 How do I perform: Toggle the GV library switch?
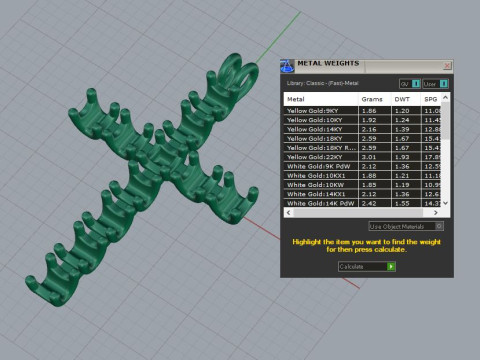410,84
